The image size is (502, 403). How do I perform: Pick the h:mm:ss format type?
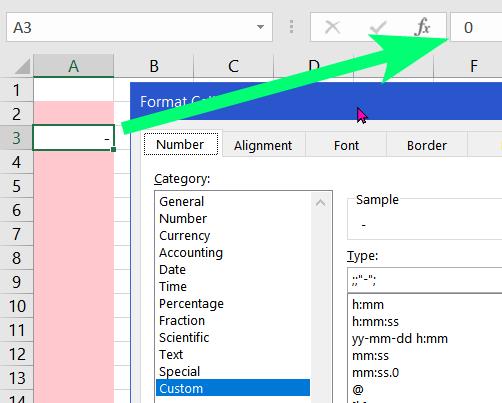375,321
